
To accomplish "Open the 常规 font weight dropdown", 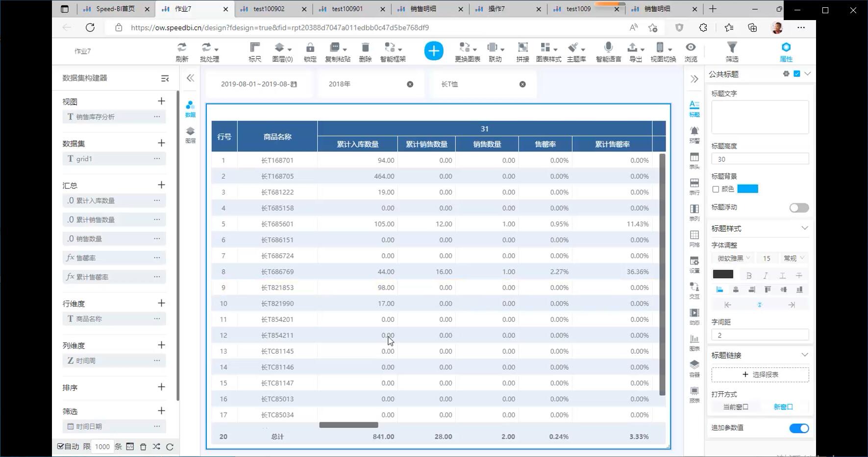I will [x=794, y=258].
